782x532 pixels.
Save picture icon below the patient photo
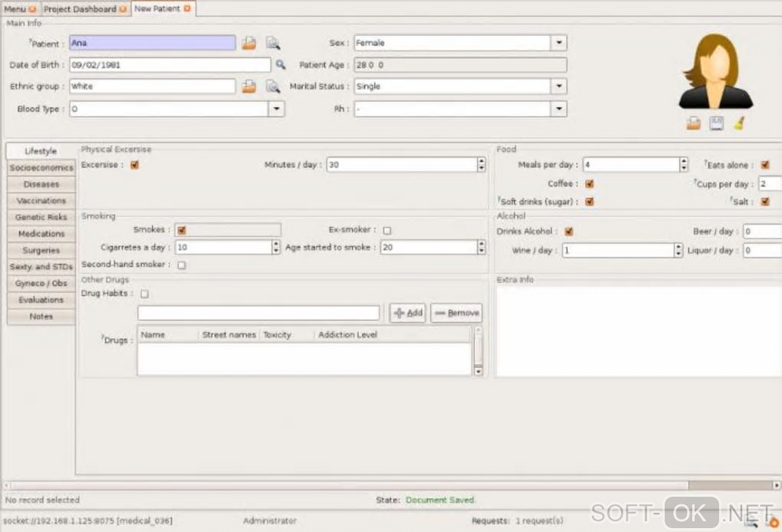716,123
